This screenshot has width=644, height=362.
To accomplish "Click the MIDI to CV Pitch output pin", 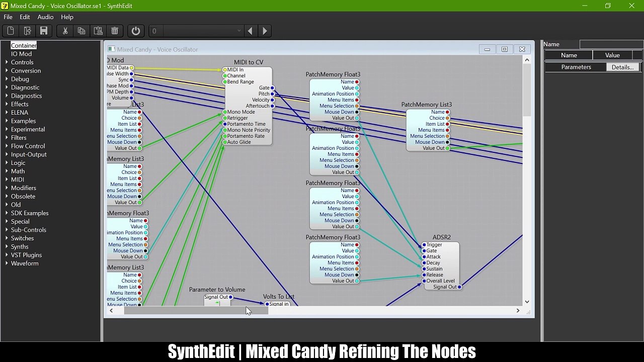I will [x=272, y=94].
